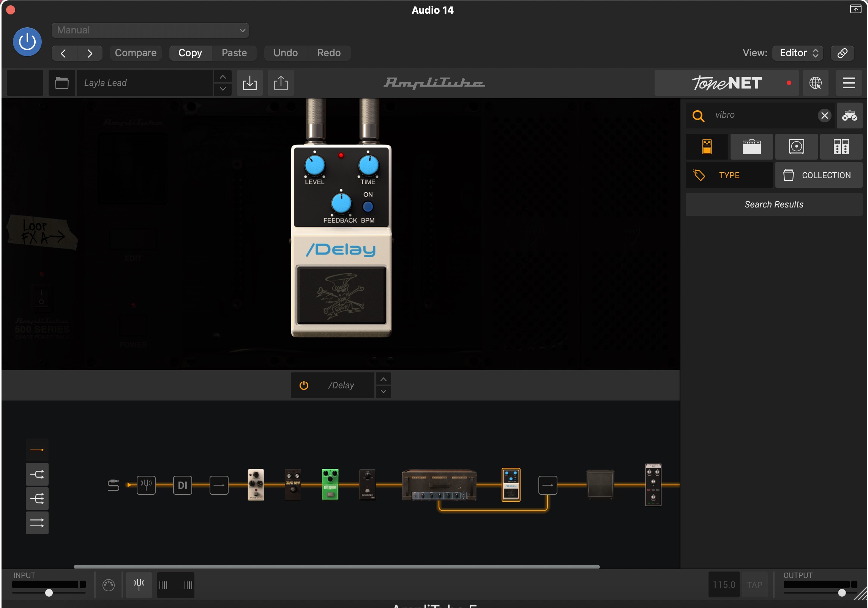Select the blue delay pedal in FX loop
The width and height of the screenshot is (868, 608).
click(x=511, y=485)
